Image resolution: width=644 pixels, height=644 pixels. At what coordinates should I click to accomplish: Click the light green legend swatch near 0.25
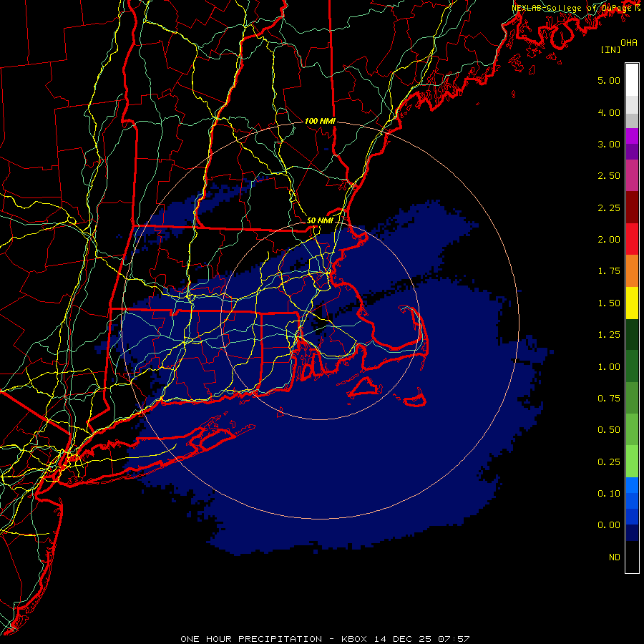tap(632, 462)
